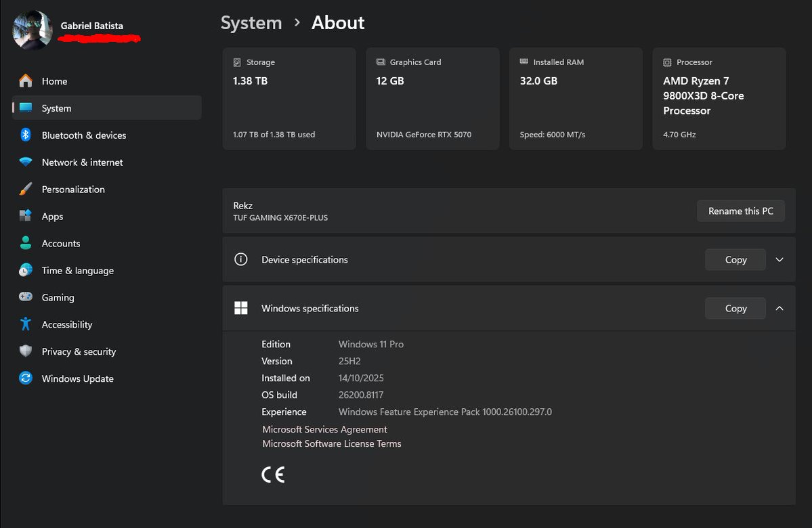Click the Bluetooth icon in sidebar
This screenshot has width=812, height=528.
point(25,135)
